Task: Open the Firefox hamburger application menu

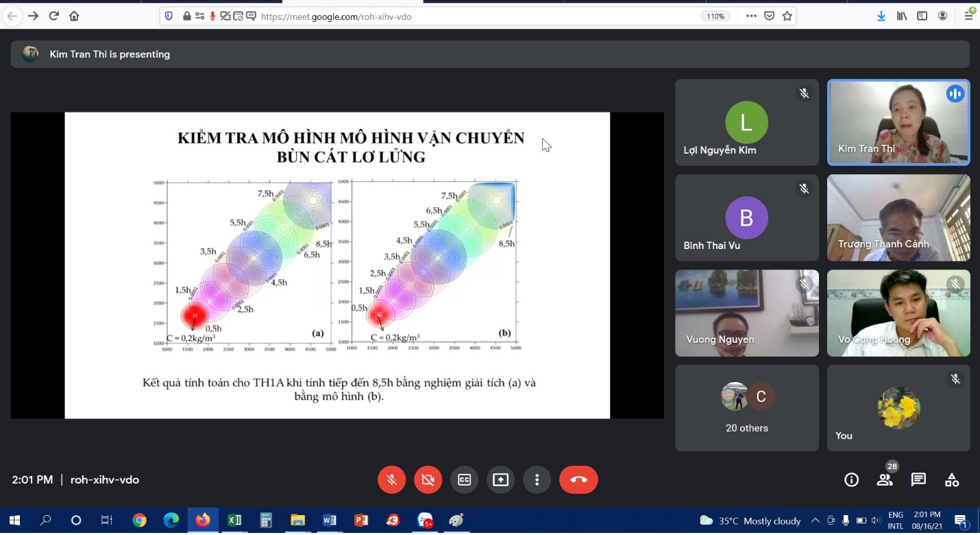Action: coord(968,16)
